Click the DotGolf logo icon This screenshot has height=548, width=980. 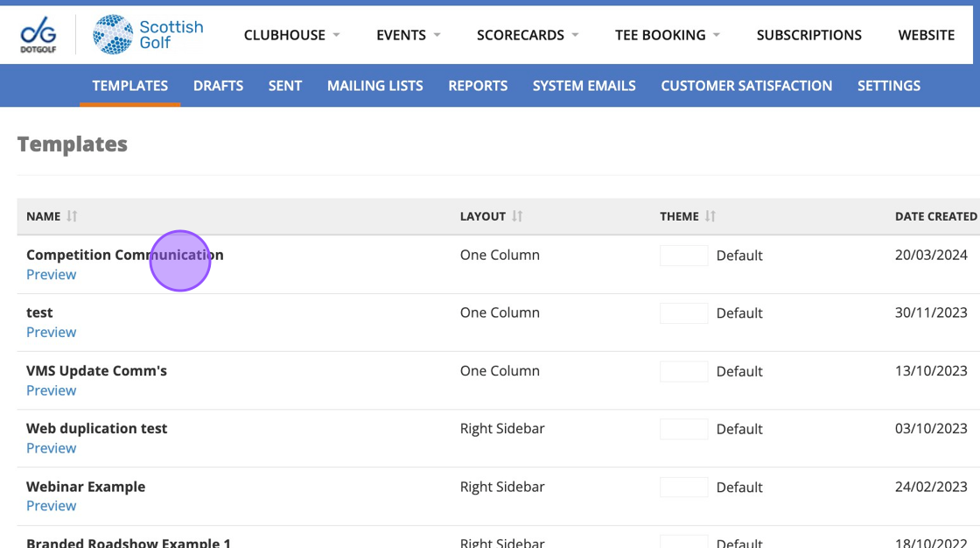coord(38,35)
